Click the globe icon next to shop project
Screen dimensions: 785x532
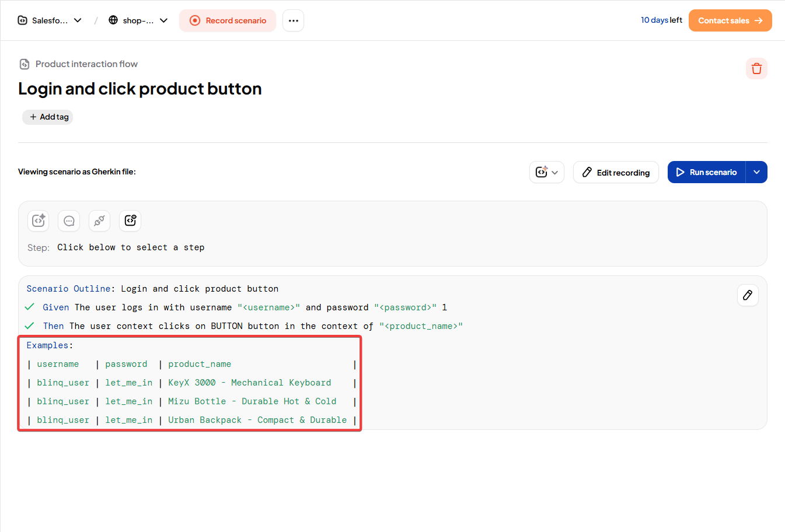[x=112, y=20]
